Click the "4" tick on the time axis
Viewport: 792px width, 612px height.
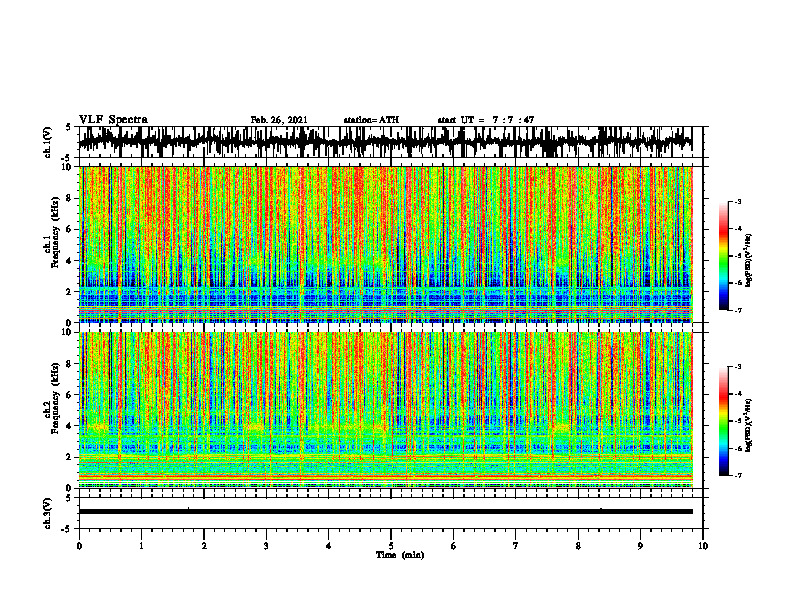pos(329,546)
